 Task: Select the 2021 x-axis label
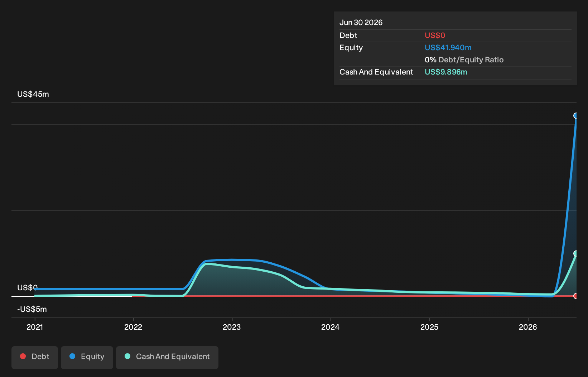(35, 327)
